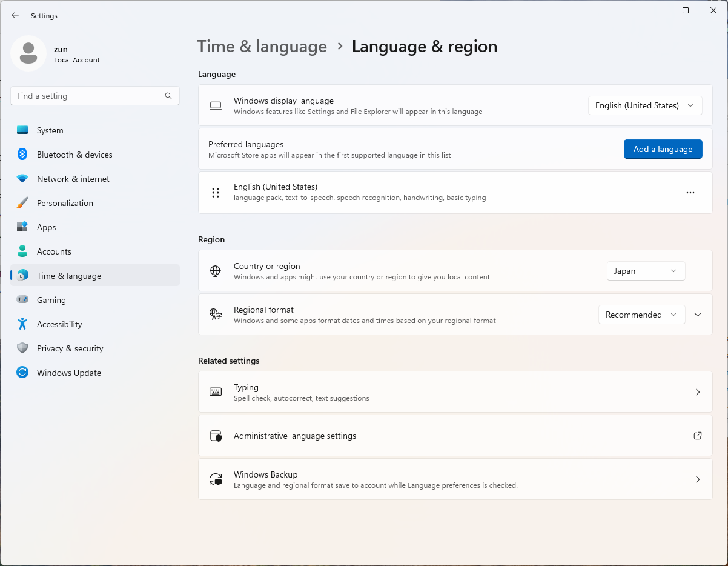This screenshot has width=728, height=566.
Task: Click the search magnifier icon in Find a setting
Action: click(168, 96)
